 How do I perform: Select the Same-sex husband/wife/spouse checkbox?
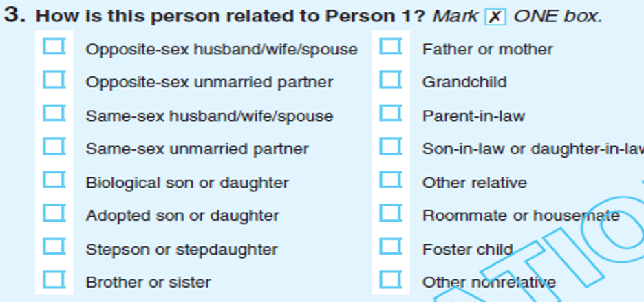click(x=54, y=114)
